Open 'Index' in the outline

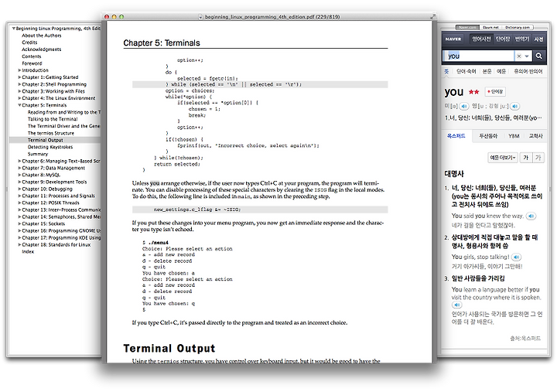28,252
